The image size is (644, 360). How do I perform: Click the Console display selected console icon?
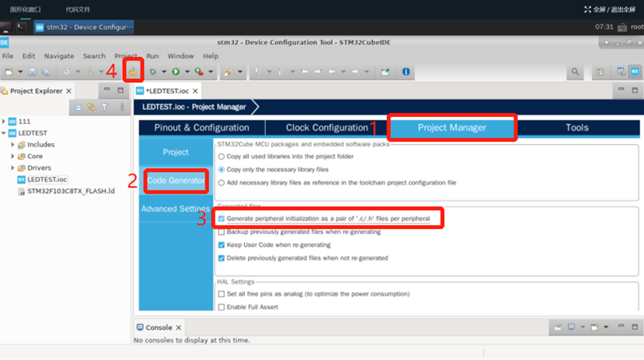571,327
